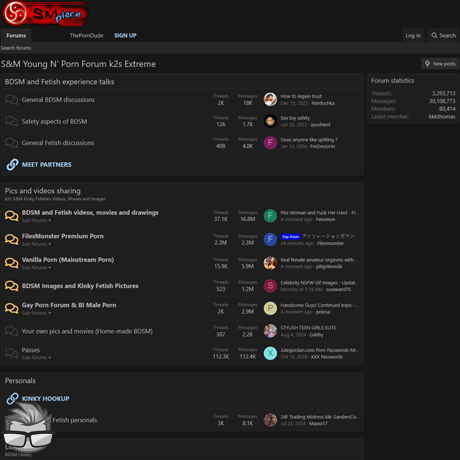Screen dimensions: 460x460
Task: Click the MEET PARTNERS chain link icon
Action: pos(12,164)
